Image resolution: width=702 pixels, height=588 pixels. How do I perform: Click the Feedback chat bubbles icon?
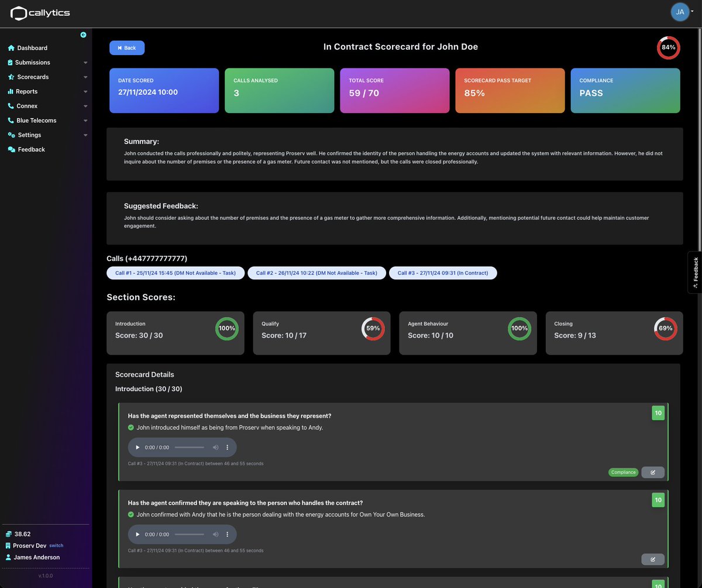[12, 149]
